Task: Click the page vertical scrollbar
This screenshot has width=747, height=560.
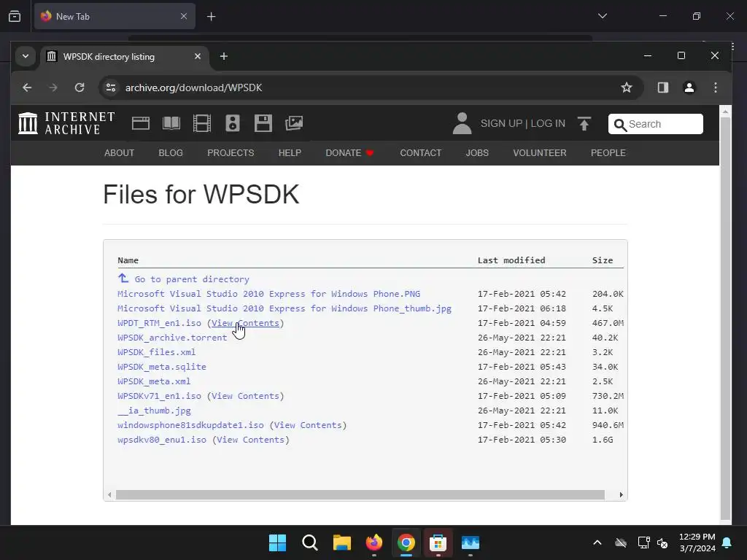Action: point(725,318)
